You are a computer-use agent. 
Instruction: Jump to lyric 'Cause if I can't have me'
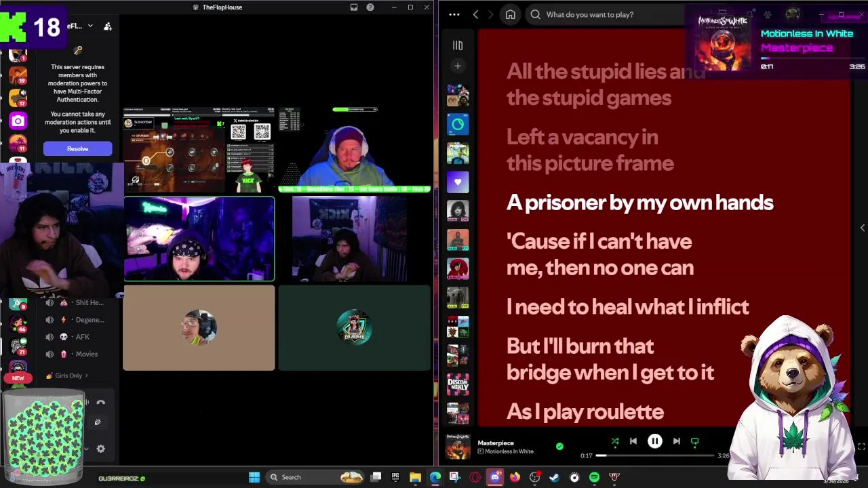click(x=599, y=254)
